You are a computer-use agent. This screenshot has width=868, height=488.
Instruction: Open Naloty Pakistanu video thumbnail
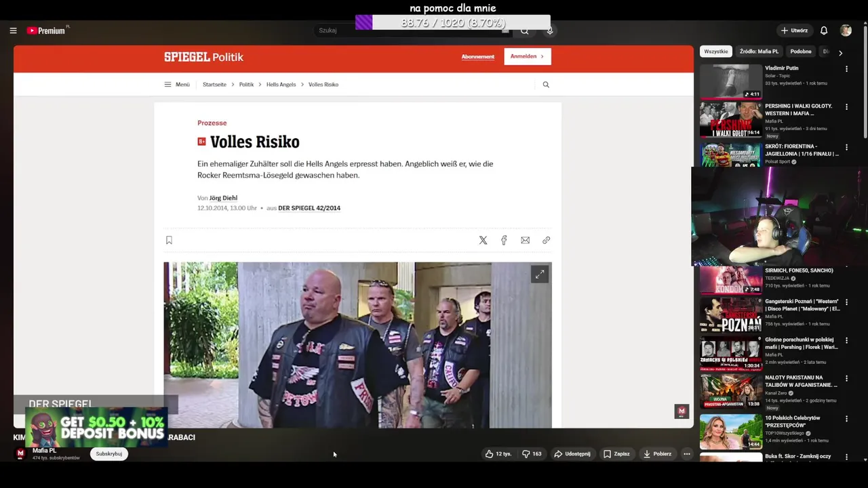pyautogui.click(x=731, y=392)
